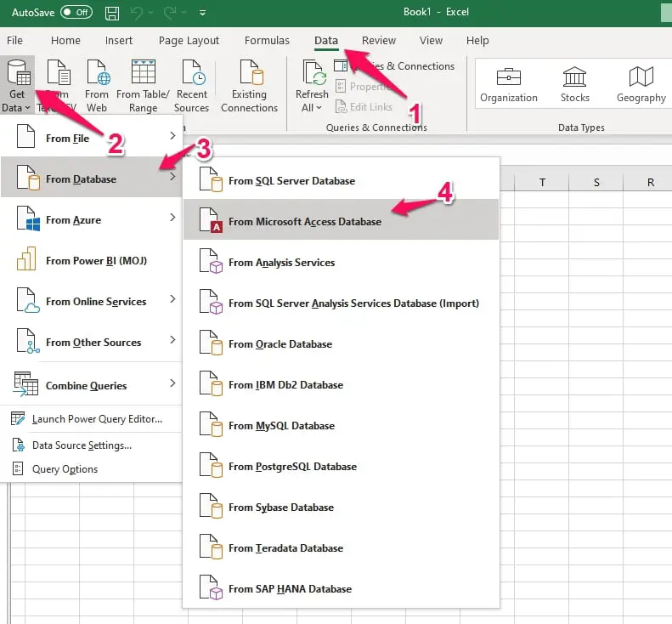Open Query Options

point(92,469)
